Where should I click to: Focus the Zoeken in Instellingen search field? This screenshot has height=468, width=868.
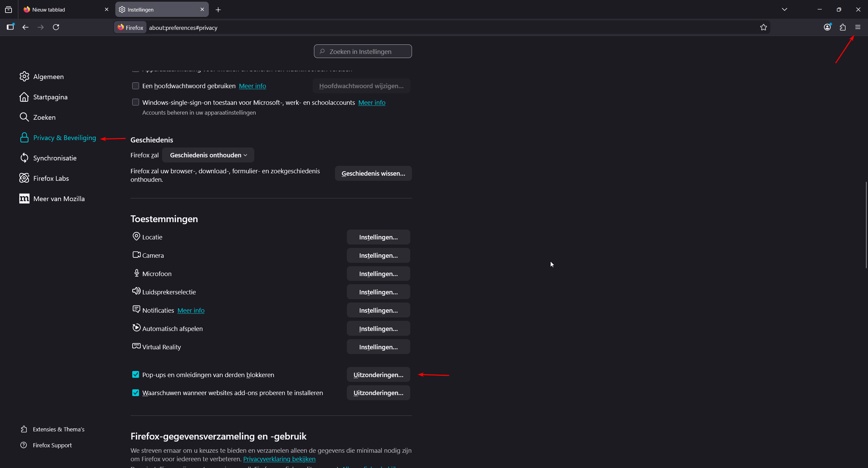pyautogui.click(x=363, y=52)
